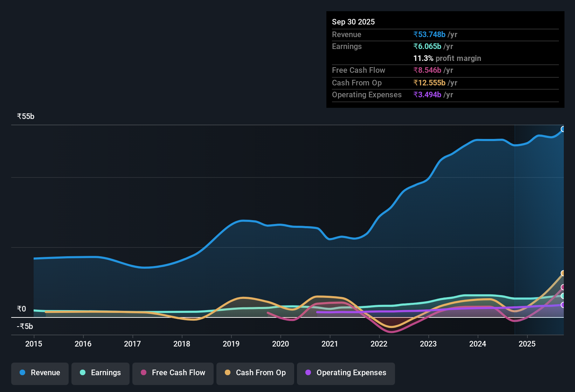Toggle the Free Cash Flow series off
The height and width of the screenshot is (392, 575).
coord(173,373)
